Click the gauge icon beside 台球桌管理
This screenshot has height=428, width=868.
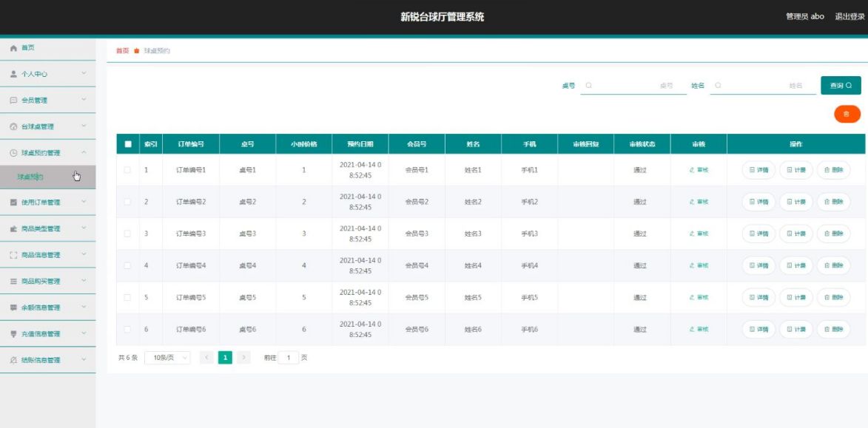tap(14, 126)
